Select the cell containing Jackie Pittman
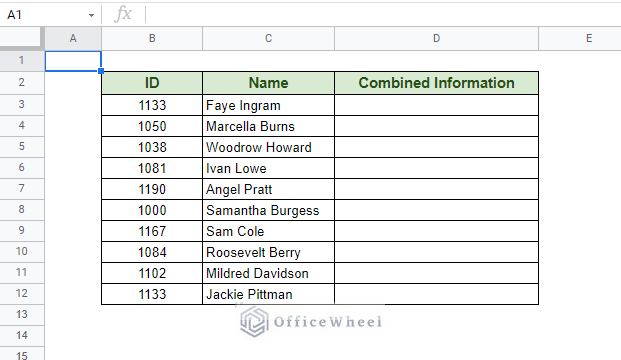This screenshot has width=621, height=360. pos(269,294)
